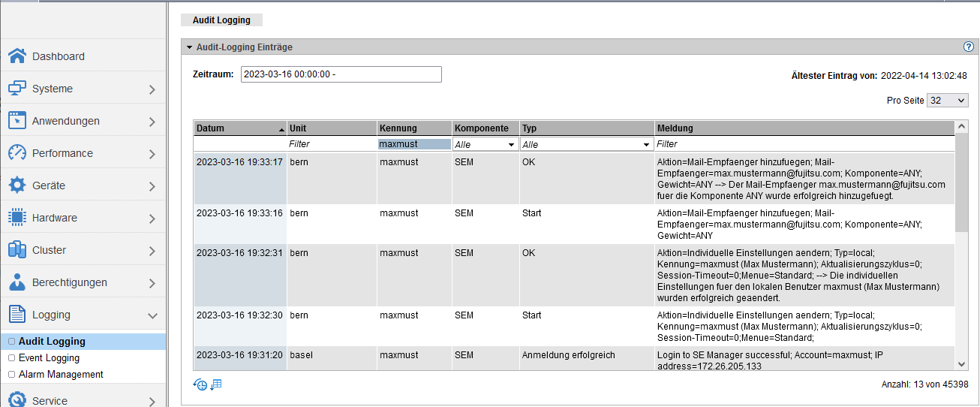Click the Performance gauge icon
The image size is (980, 407).
tap(17, 153)
